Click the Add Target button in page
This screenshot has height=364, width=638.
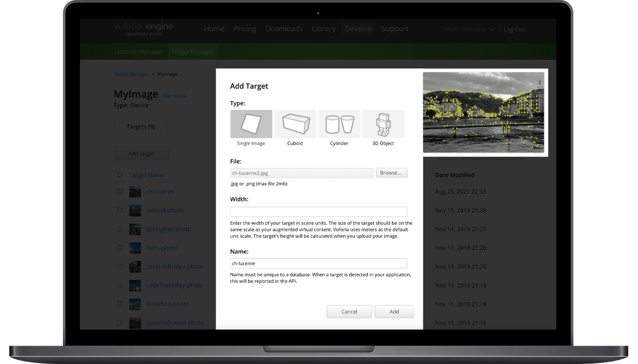coord(141,154)
